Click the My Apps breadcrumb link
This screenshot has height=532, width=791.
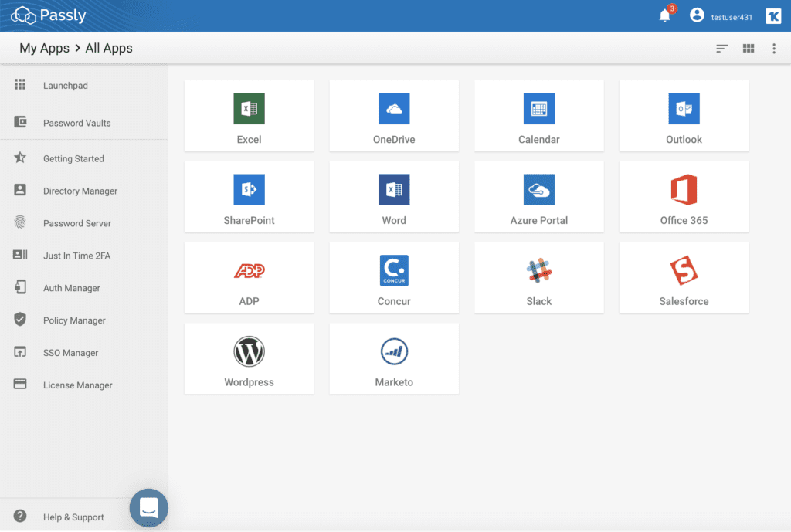point(44,49)
